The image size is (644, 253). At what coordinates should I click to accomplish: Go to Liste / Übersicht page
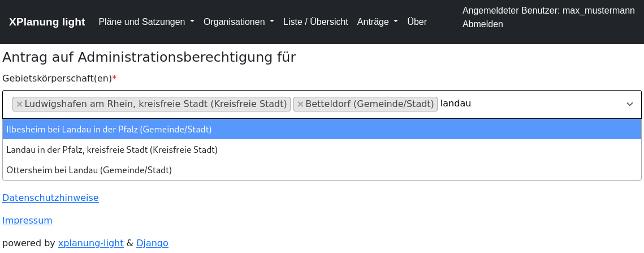315,22
